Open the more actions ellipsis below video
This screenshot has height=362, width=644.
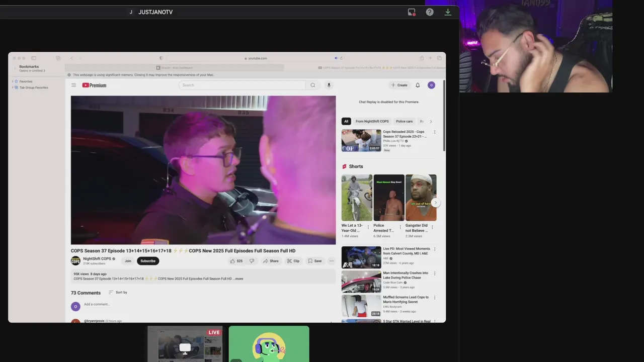[332, 261]
